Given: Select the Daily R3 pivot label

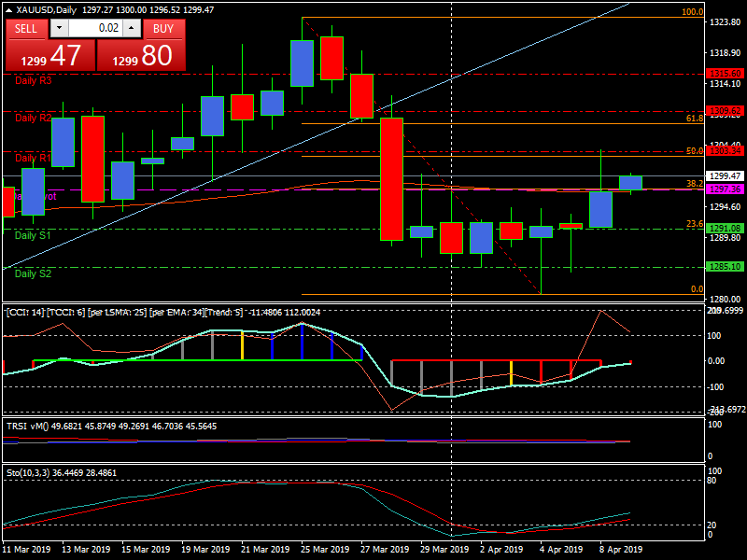Looking at the screenshot, I should (x=34, y=81).
